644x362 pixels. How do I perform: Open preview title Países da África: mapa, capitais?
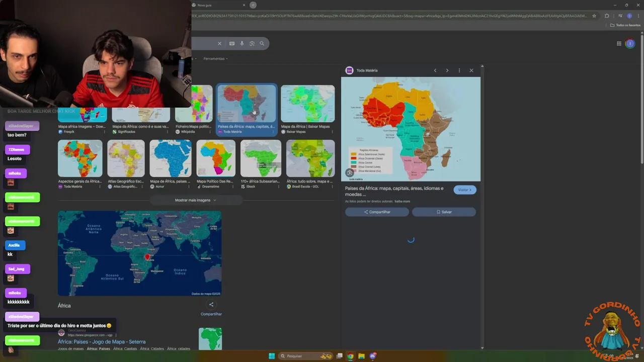(x=394, y=191)
